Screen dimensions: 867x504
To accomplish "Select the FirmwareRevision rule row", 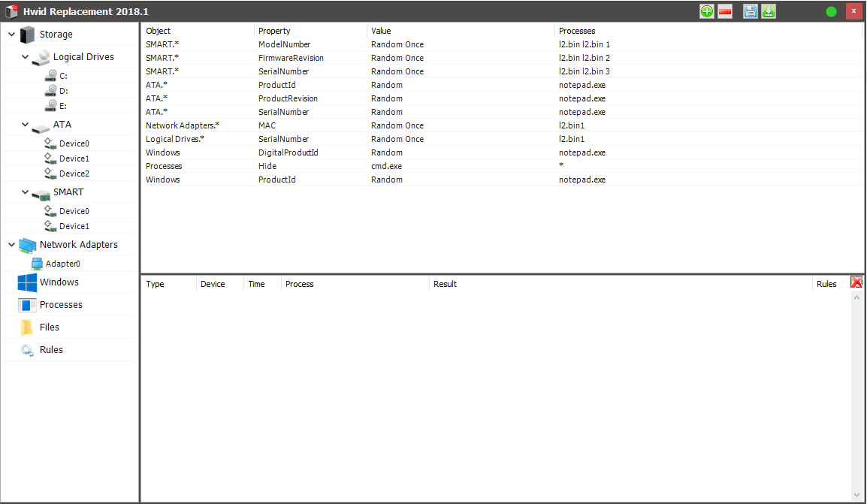I will point(502,58).
